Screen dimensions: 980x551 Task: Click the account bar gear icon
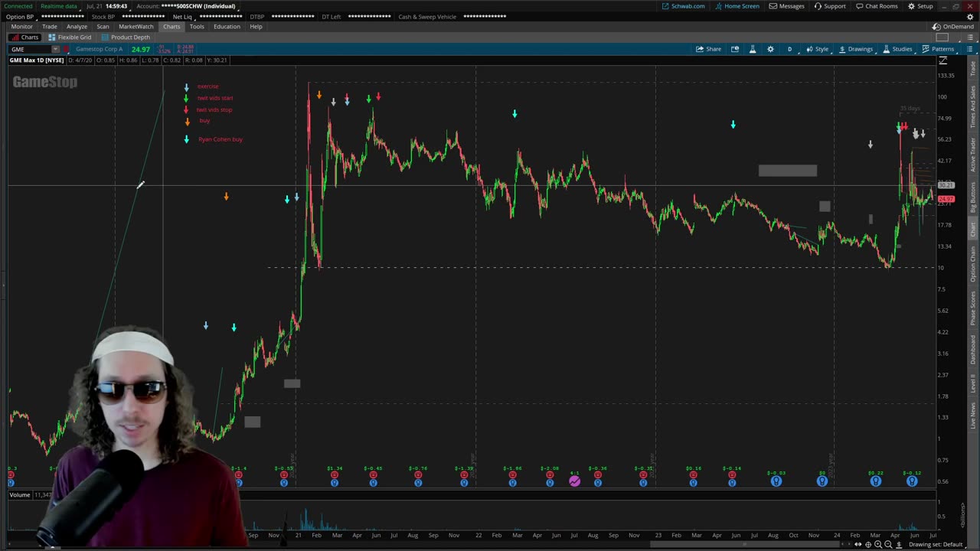click(970, 17)
